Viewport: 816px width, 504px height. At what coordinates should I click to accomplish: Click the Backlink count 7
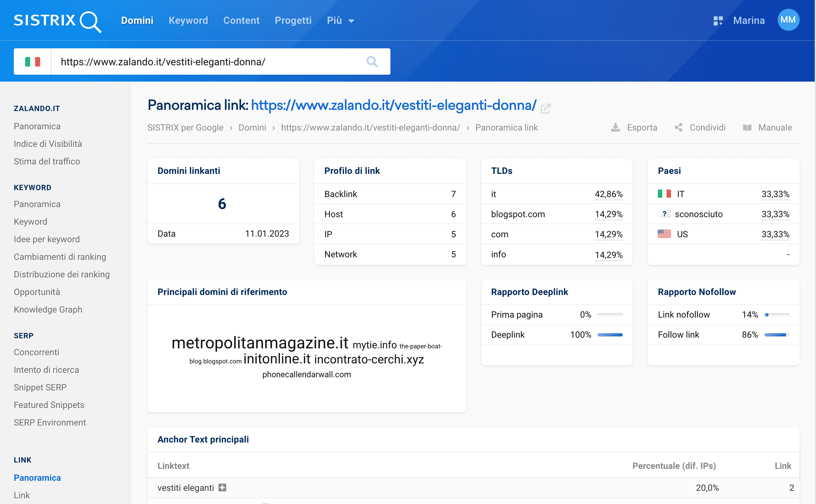tap(453, 194)
